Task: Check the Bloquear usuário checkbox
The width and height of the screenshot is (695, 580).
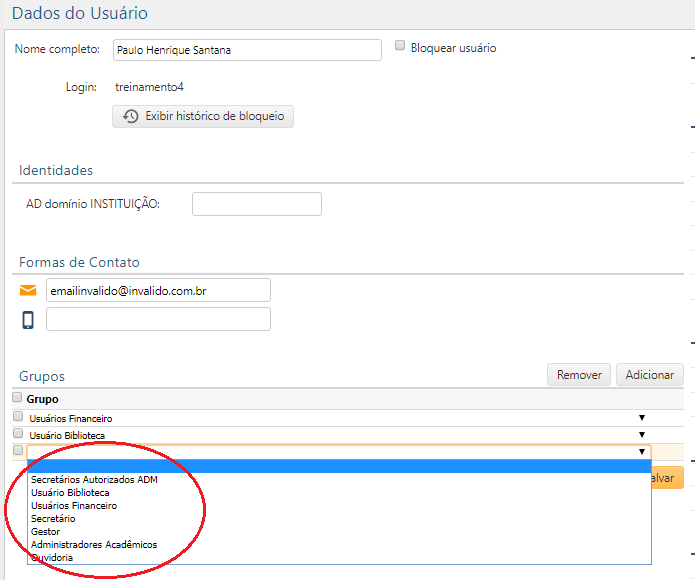Action: [400, 46]
